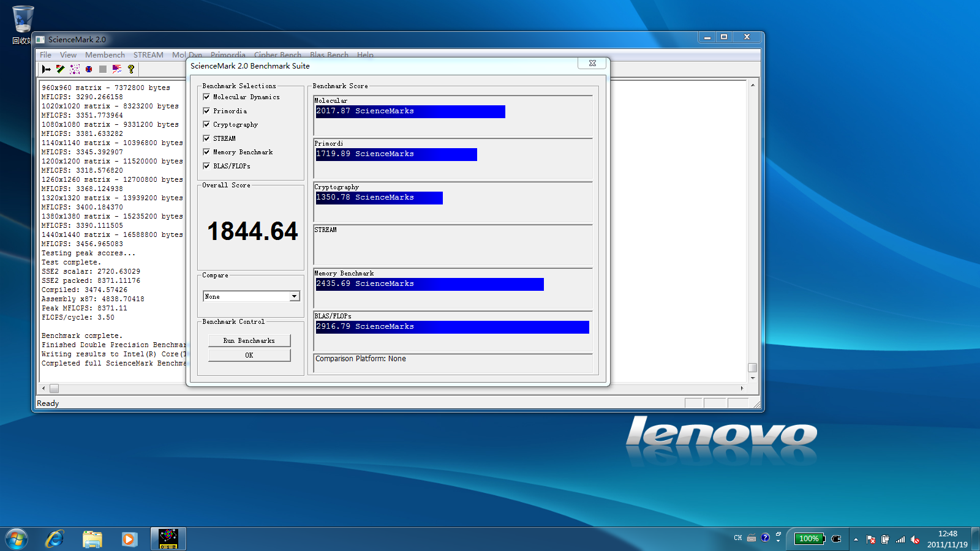This screenshot has height=551, width=980.
Task: Click the 'Benchmark complete.' log line
Action: [x=82, y=336]
